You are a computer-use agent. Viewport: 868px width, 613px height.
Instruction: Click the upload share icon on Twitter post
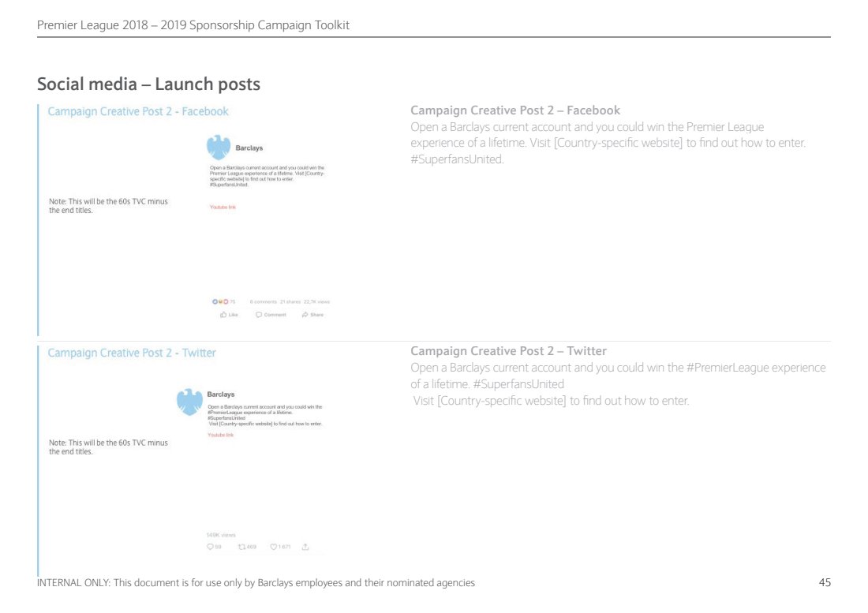click(x=305, y=547)
